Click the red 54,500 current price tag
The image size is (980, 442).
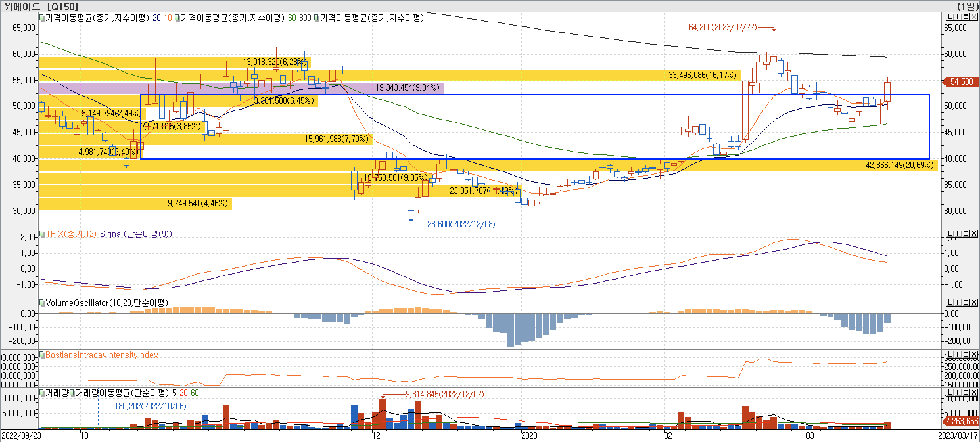tap(961, 82)
